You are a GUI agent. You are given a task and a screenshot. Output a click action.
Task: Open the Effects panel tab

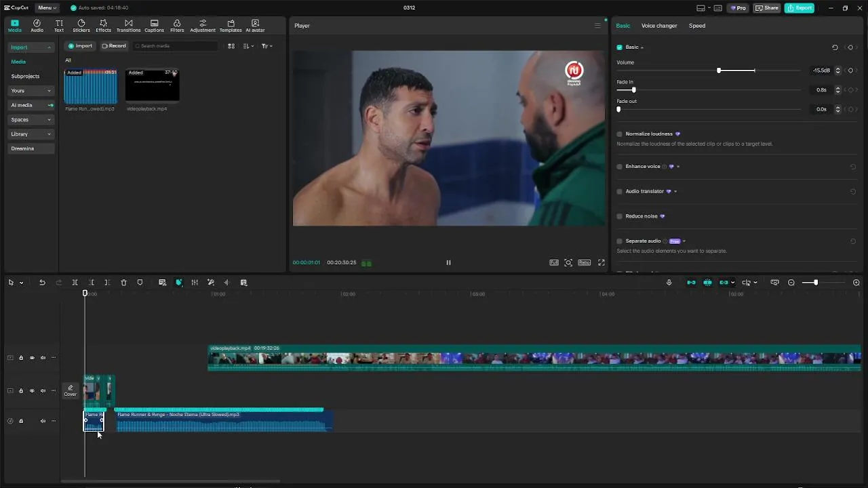[103, 26]
